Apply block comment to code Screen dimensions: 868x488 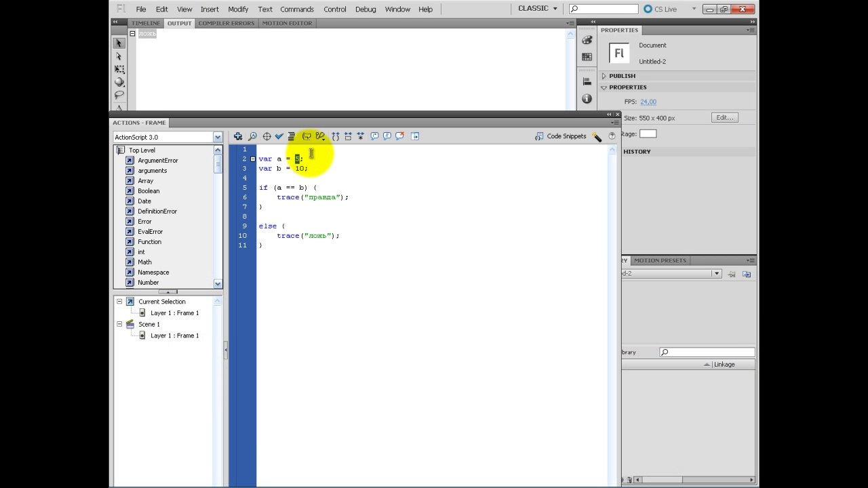coord(374,136)
